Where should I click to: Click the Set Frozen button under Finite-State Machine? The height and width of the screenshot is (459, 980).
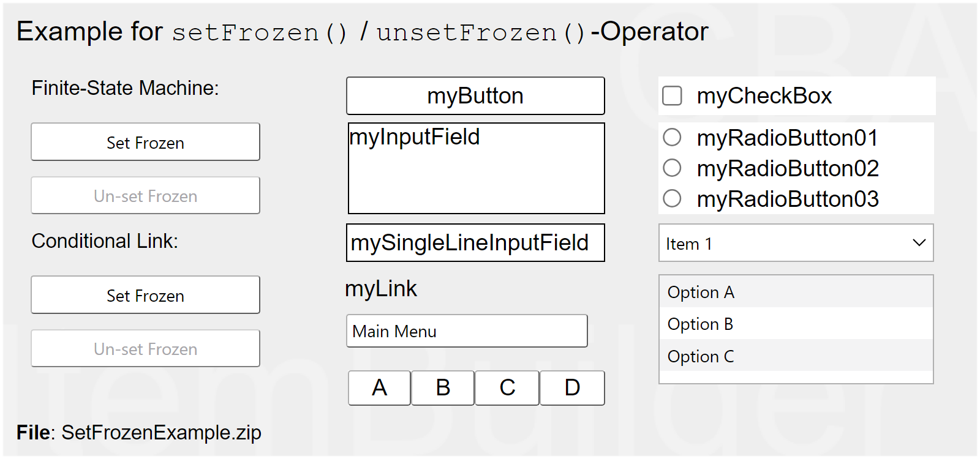[145, 142]
